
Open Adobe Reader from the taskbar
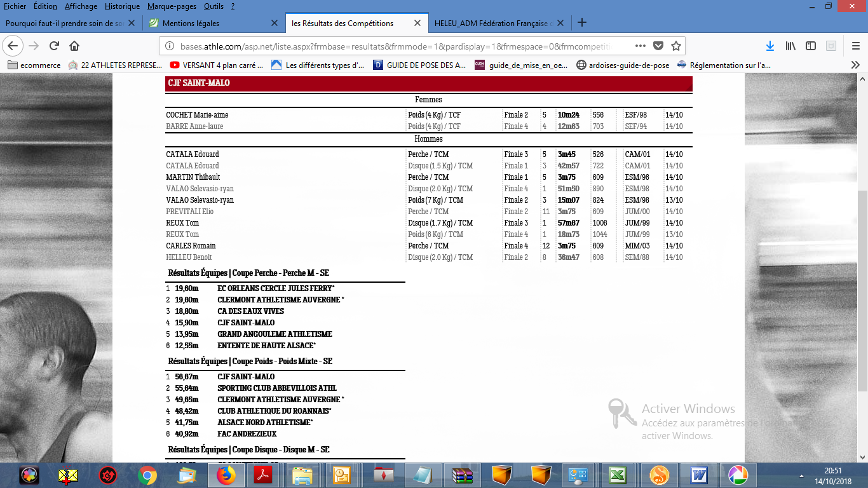pyautogui.click(x=264, y=475)
